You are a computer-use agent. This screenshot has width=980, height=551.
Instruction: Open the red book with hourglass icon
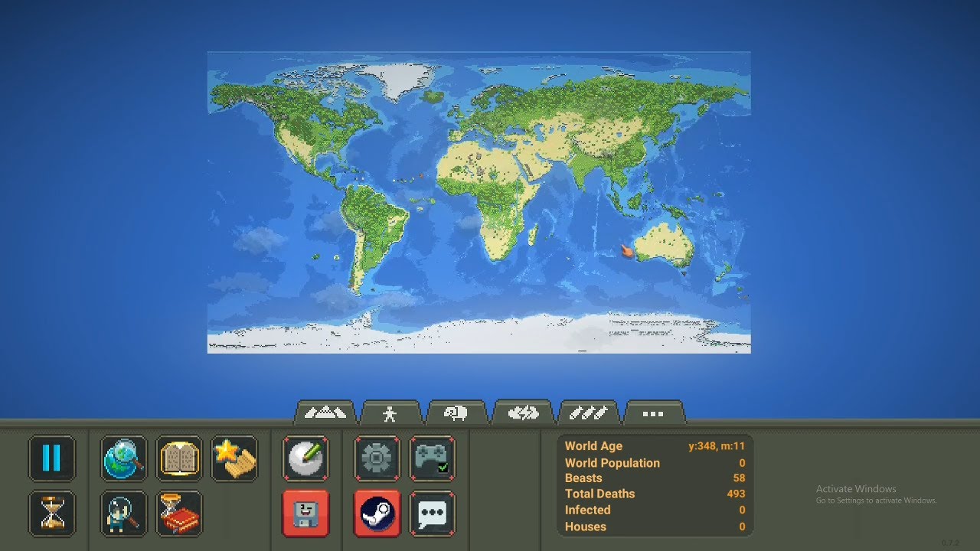click(179, 514)
